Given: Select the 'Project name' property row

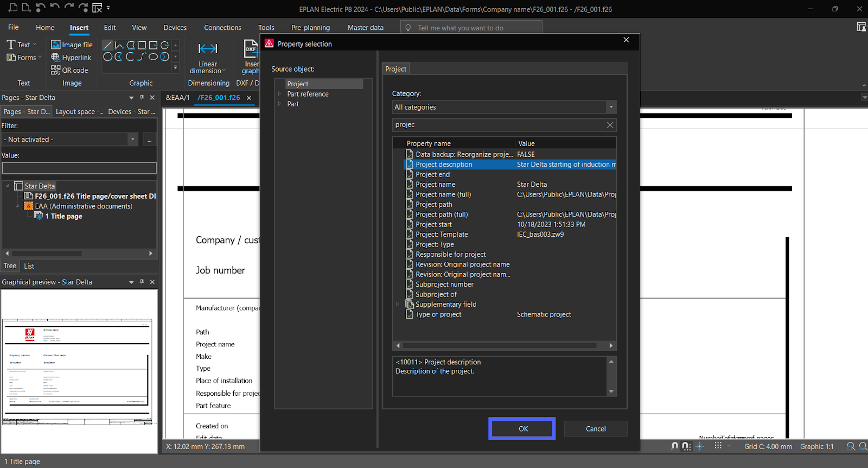Looking at the screenshot, I should [510, 185].
